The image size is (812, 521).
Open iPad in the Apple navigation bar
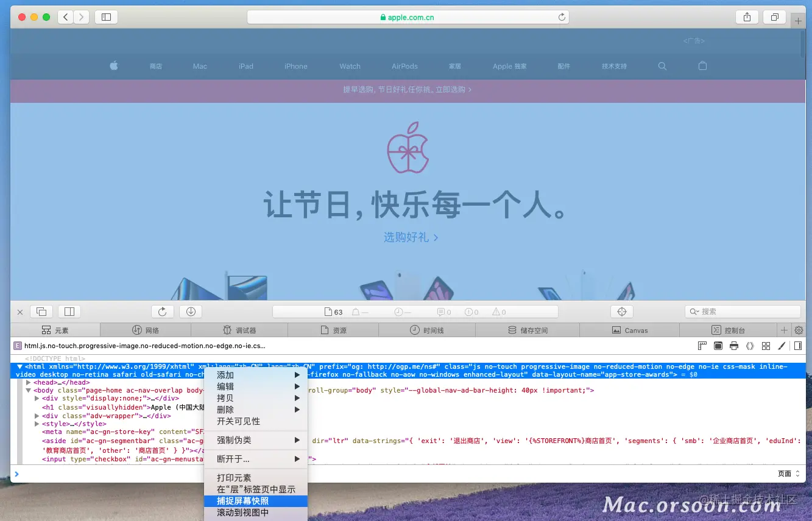pos(246,66)
